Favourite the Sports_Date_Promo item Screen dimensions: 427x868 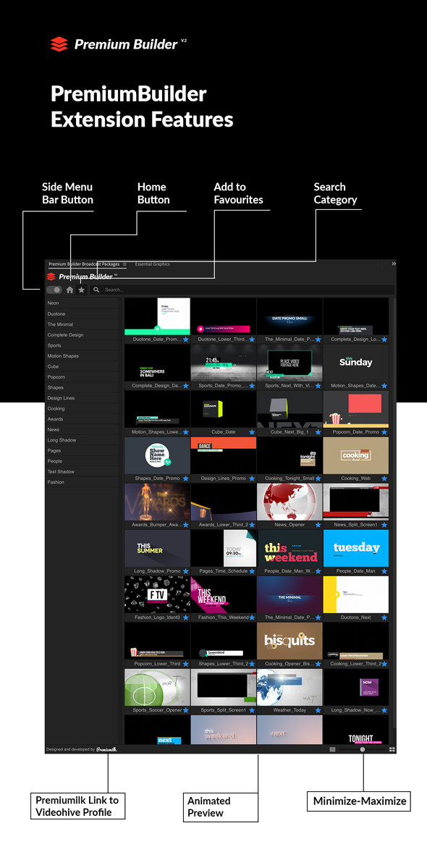point(252,386)
